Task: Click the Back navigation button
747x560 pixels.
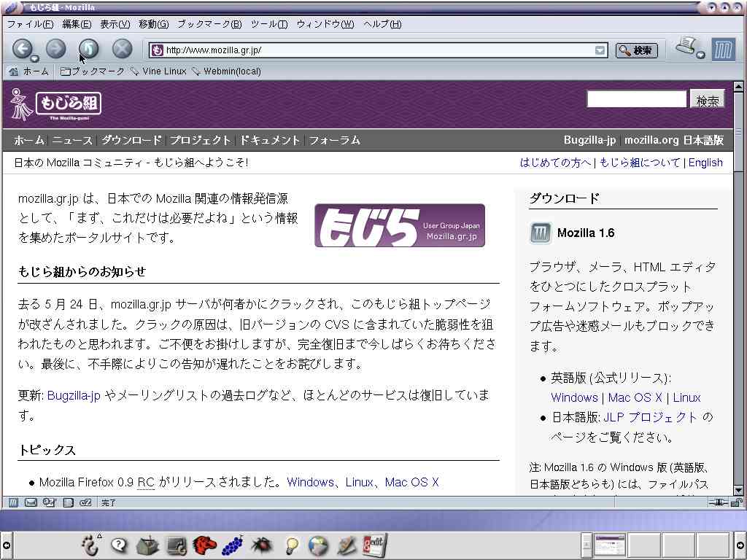Action: coord(22,49)
